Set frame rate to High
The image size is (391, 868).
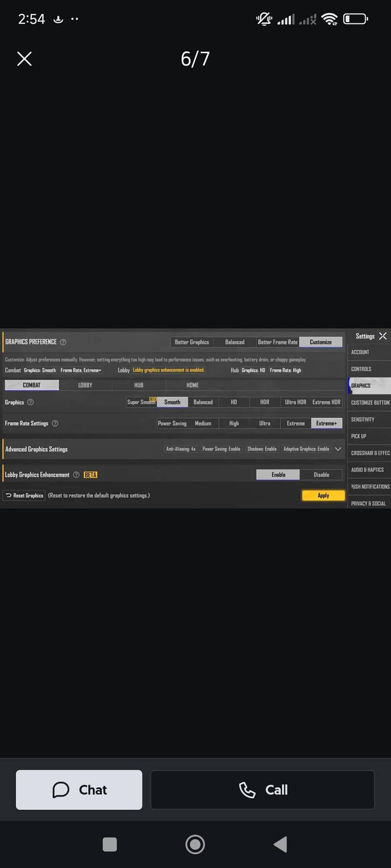[x=234, y=423]
